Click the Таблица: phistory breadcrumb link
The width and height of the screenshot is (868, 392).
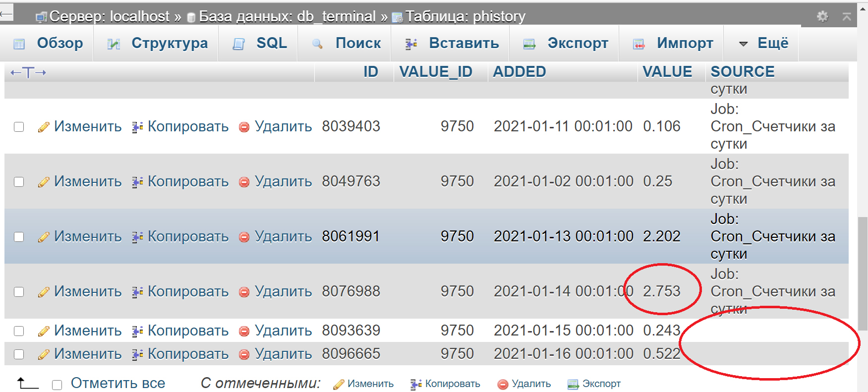pyautogui.click(x=465, y=17)
